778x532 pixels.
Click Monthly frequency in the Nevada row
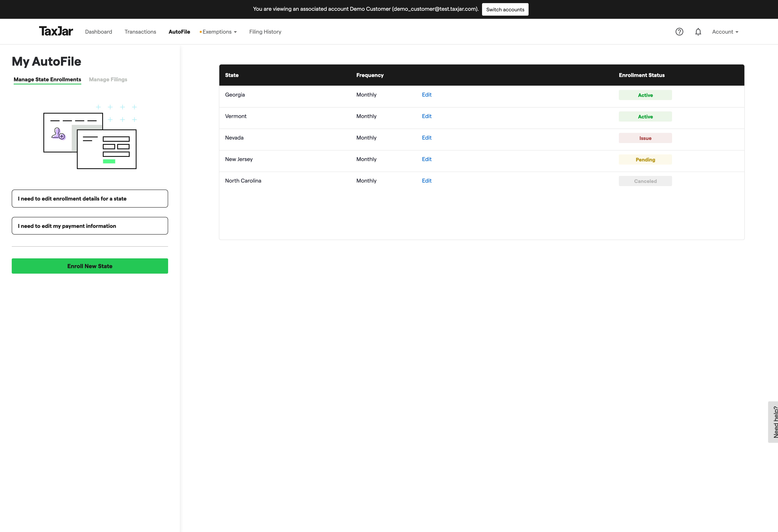point(366,138)
